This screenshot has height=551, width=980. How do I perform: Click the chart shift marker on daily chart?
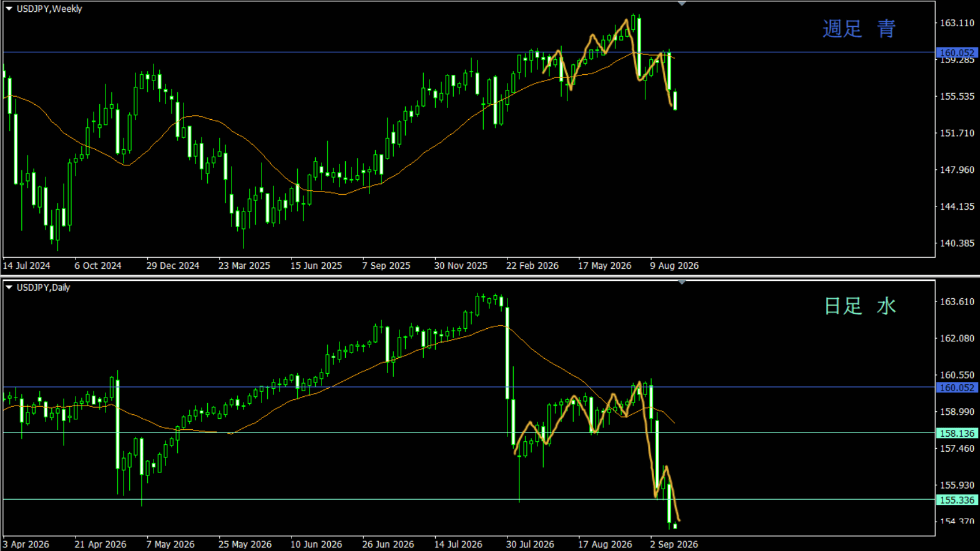pos(682,283)
